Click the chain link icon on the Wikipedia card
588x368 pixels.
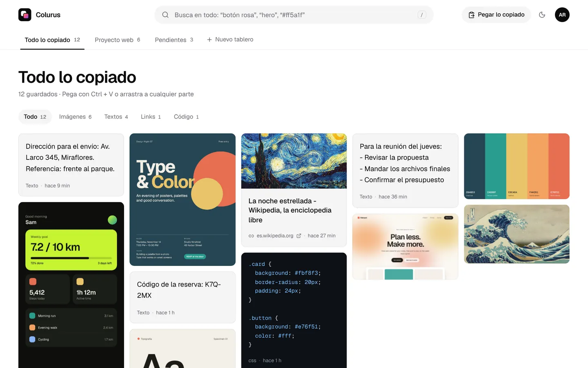click(251, 236)
